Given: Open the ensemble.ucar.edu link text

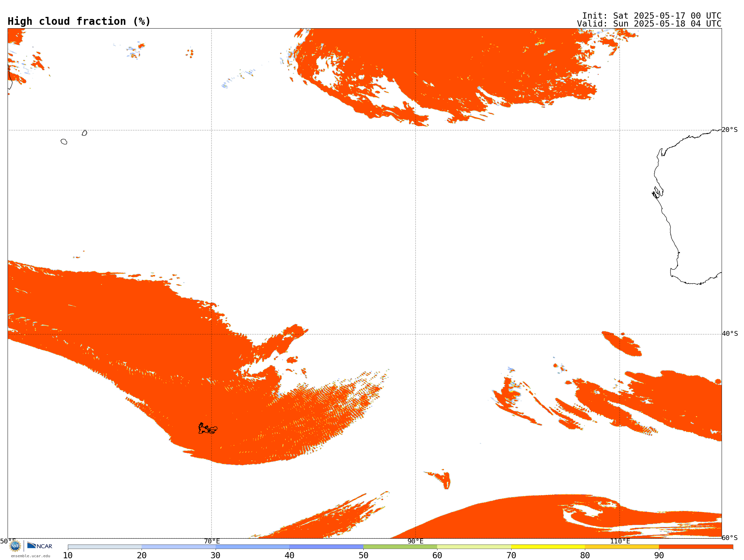Looking at the screenshot, I should (x=31, y=556).
